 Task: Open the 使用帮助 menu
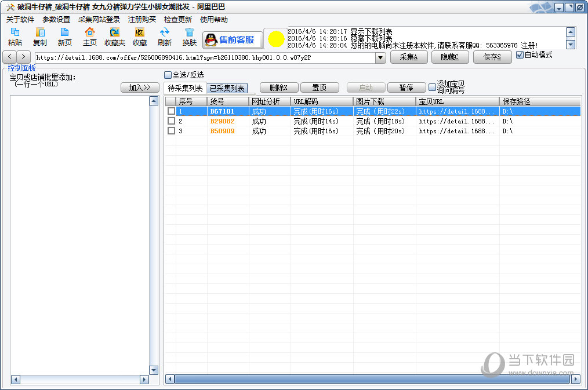click(x=214, y=20)
